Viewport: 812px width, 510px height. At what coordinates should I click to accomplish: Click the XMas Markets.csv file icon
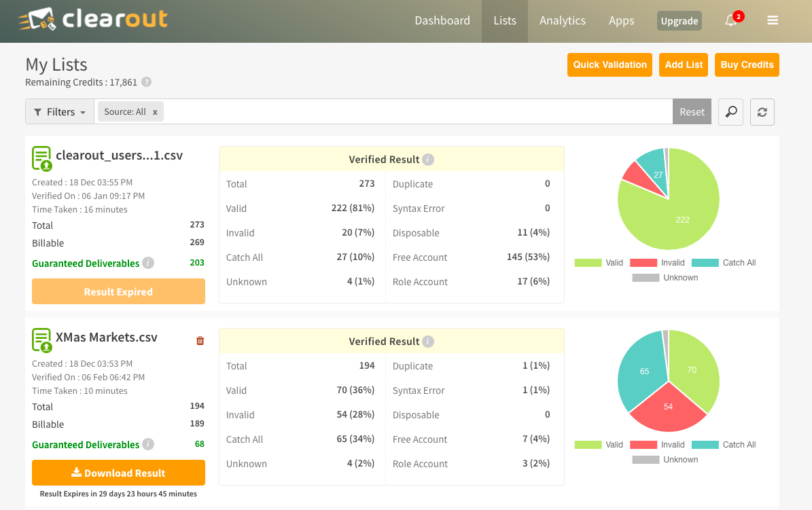tap(42, 340)
